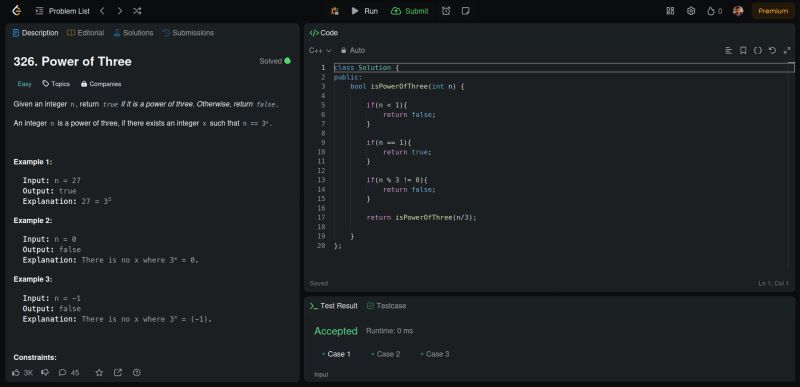Image resolution: width=800 pixels, height=387 pixels.
Task: Go to the previous problem arrow
Action: pyautogui.click(x=102, y=11)
